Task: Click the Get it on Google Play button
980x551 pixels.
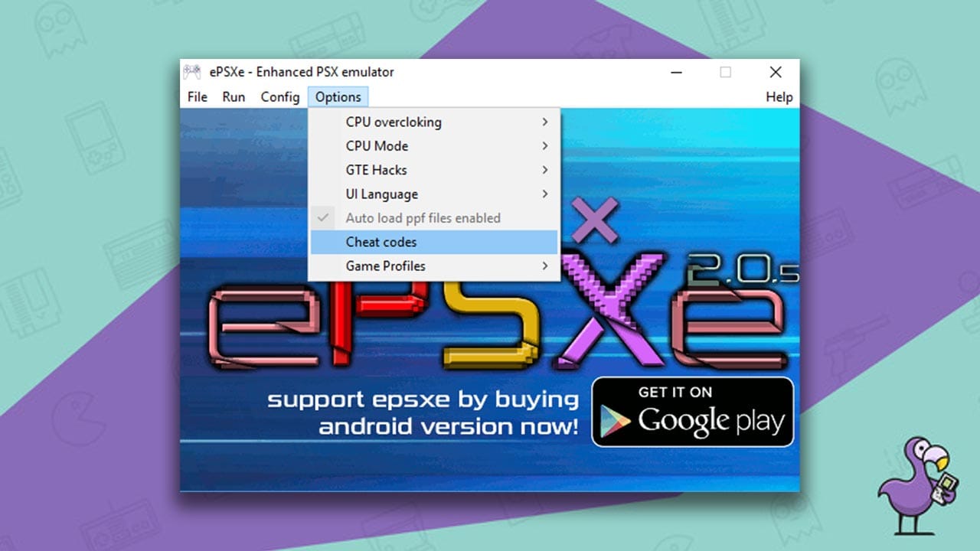Action: [x=693, y=412]
